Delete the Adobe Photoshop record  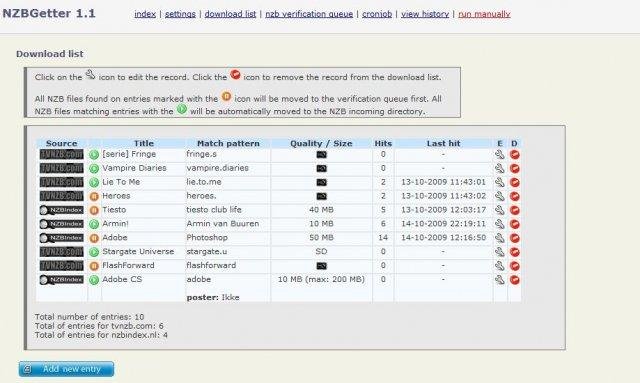[x=515, y=238]
